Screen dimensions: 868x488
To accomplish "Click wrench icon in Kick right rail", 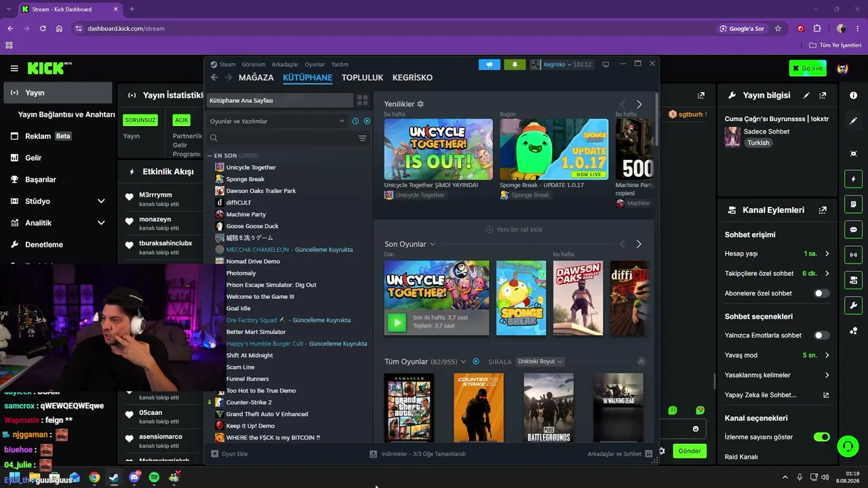I will (x=853, y=305).
